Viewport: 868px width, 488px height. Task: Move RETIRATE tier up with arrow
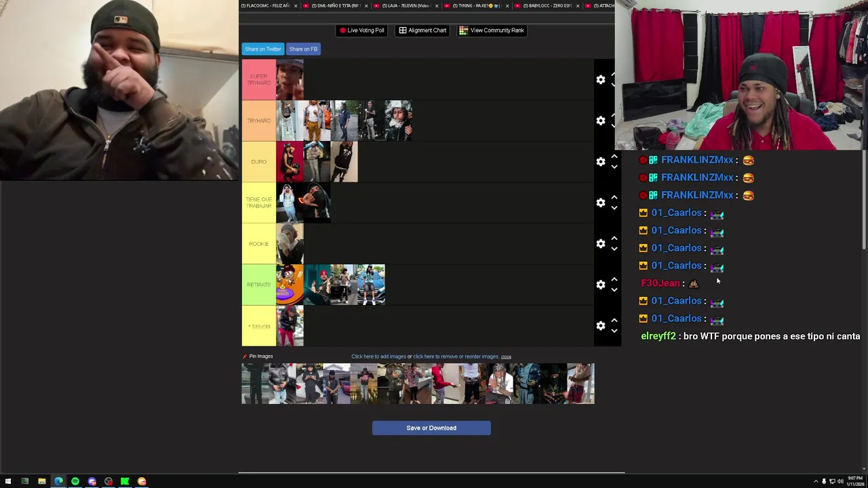tap(614, 279)
